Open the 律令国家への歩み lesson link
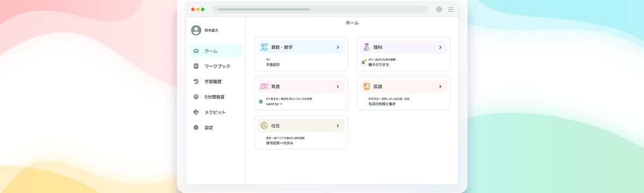This screenshot has width=644, height=193. [x=280, y=143]
